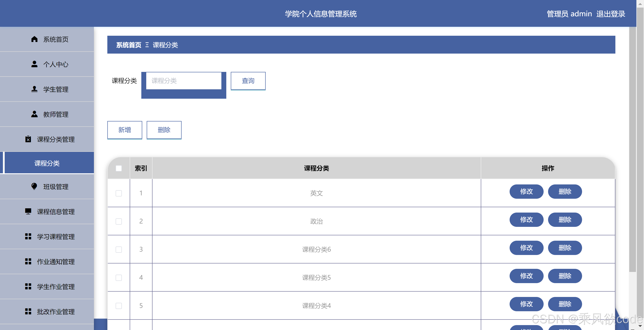Expand the 批改作业管理 sidebar menu
The height and width of the screenshot is (330, 644).
(55, 311)
